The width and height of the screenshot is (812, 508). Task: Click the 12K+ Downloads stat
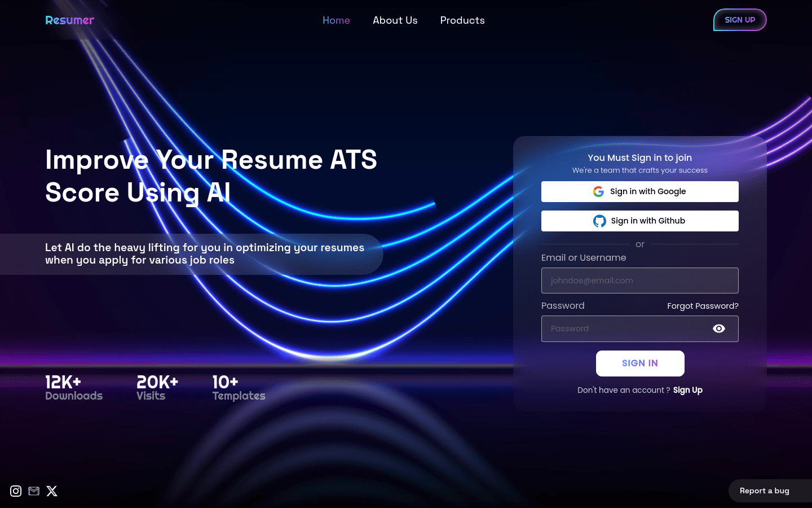point(74,388)
